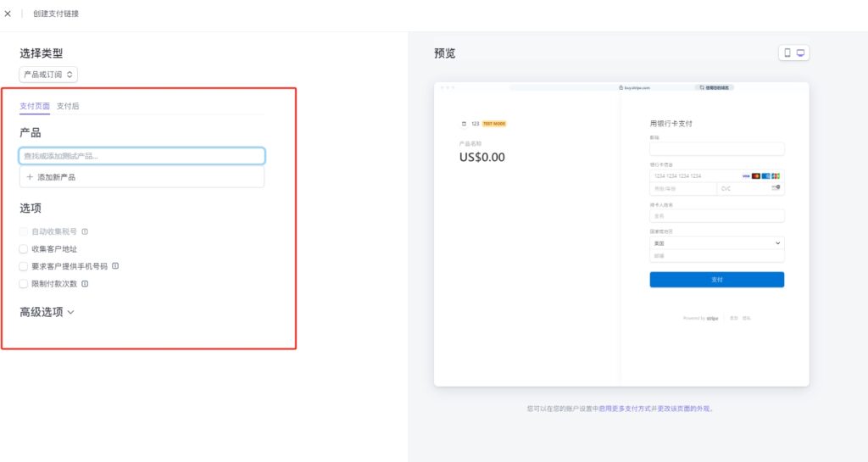Click the postal code field below 美国
Viewport: 868px width, 462px height.
coord(717,256)
